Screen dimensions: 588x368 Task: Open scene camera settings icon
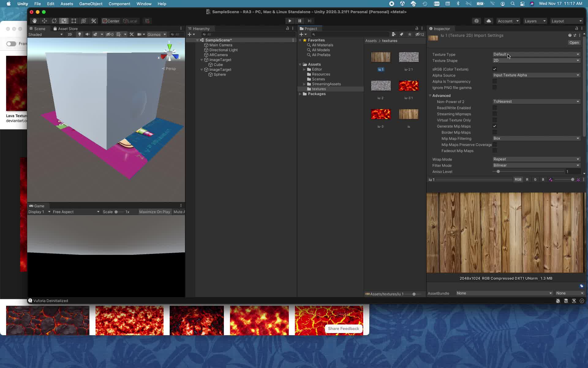(x=139, y=34)
